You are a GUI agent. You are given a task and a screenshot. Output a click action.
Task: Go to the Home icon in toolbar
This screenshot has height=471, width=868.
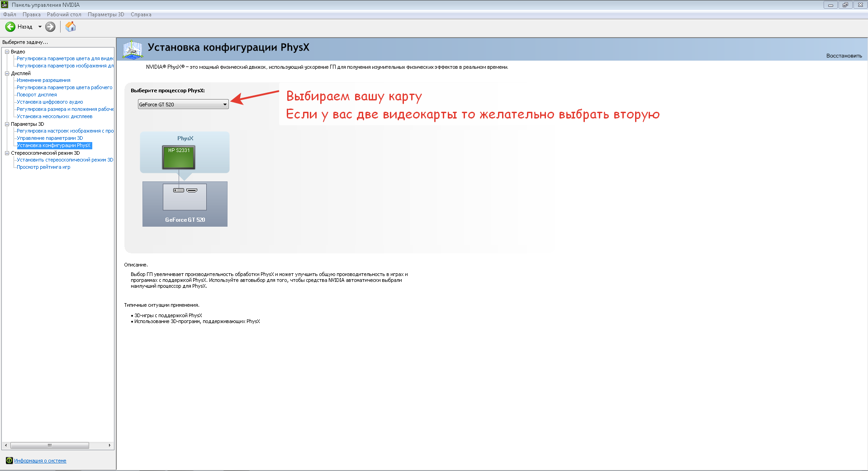coord(71,27)
